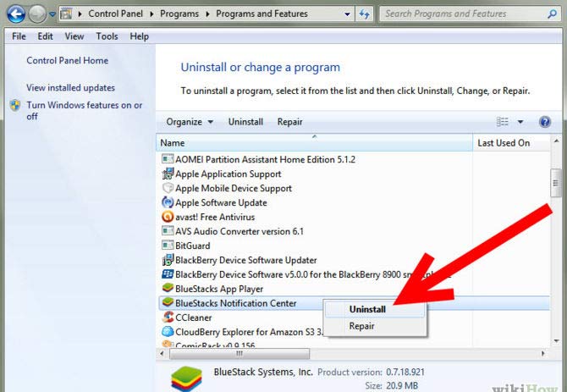
Task: Click the avast! Free Antivirus icon
Action: [168, 217]
